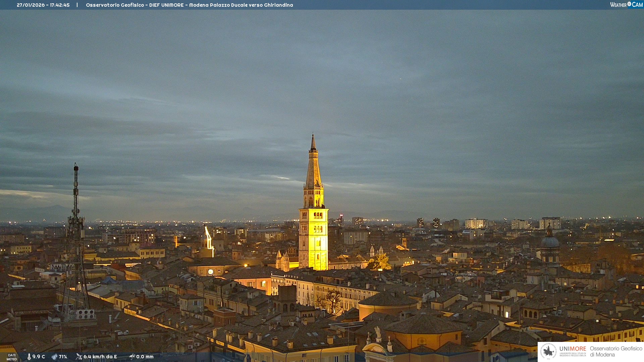
Task: Click the humidity water drops icon
Action: coord(54,357)
